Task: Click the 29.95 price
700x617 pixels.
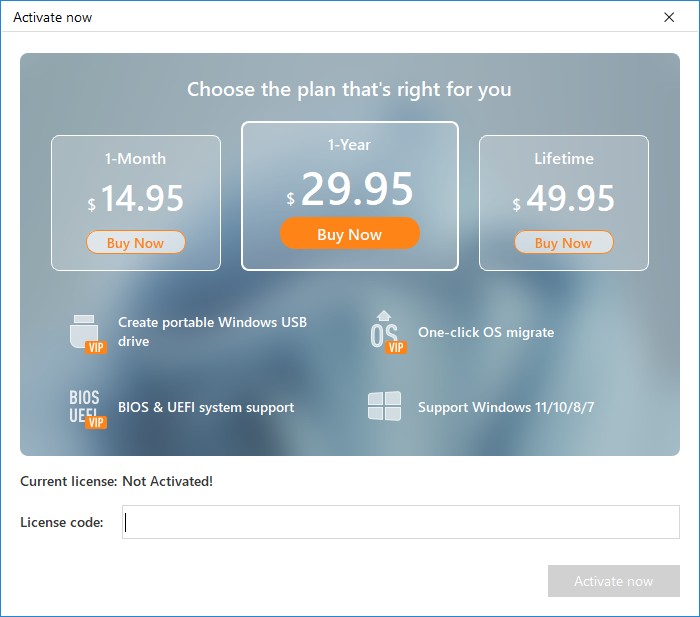Action: 350,189
